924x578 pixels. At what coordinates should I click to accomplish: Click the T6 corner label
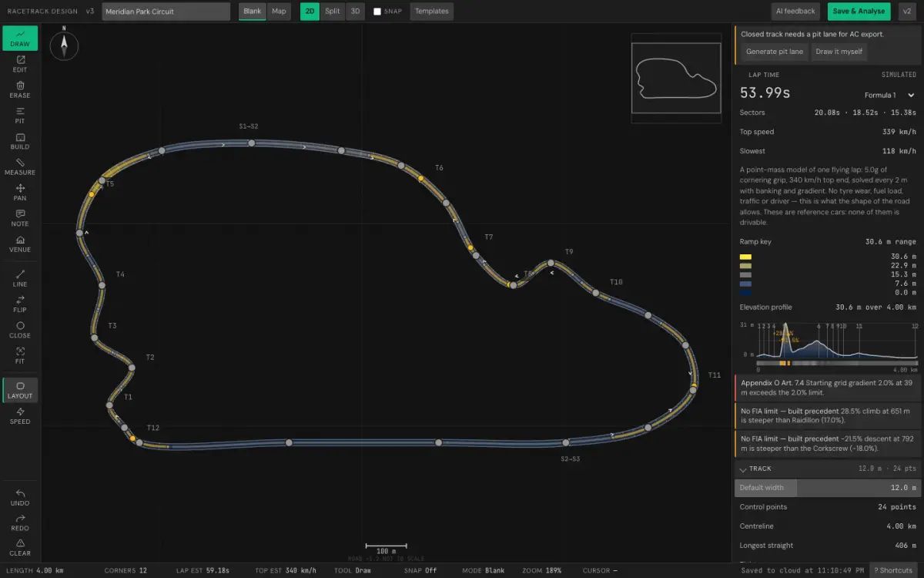pyautogui.click(x=439, y=168)
